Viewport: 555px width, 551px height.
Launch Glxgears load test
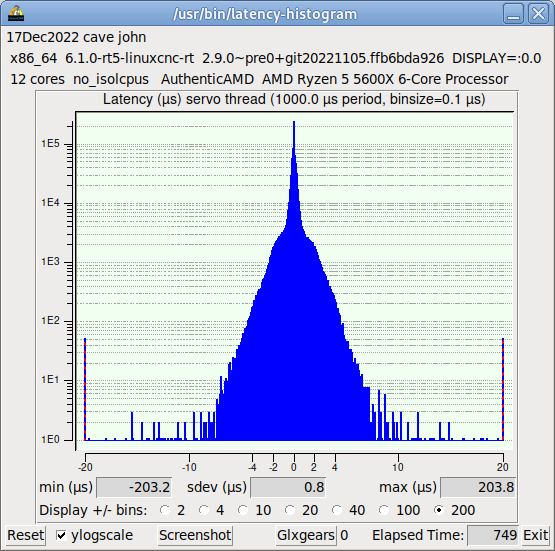[x=305, y=535]
